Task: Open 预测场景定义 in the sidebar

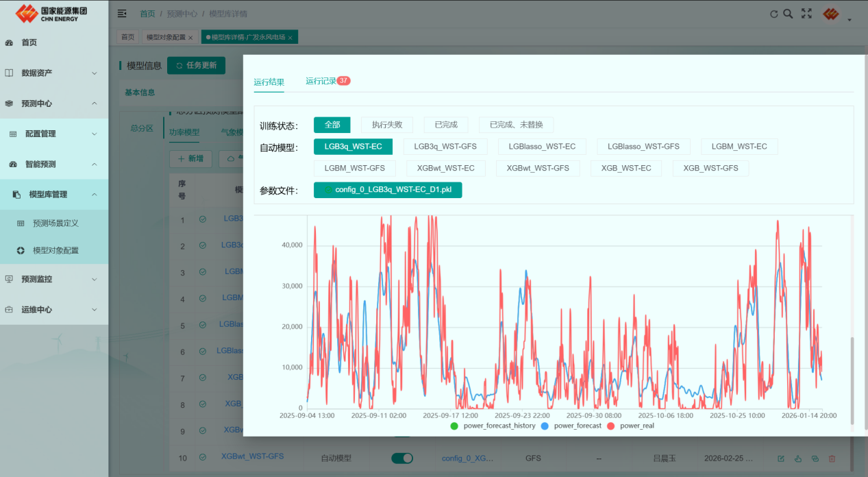Action: 55,223
